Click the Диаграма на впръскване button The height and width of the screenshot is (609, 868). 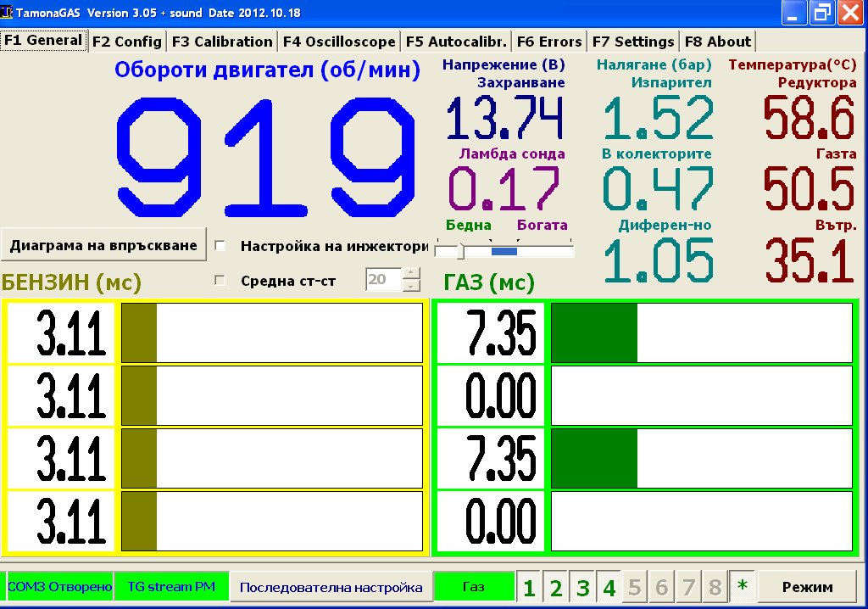[x=103, y=246]
